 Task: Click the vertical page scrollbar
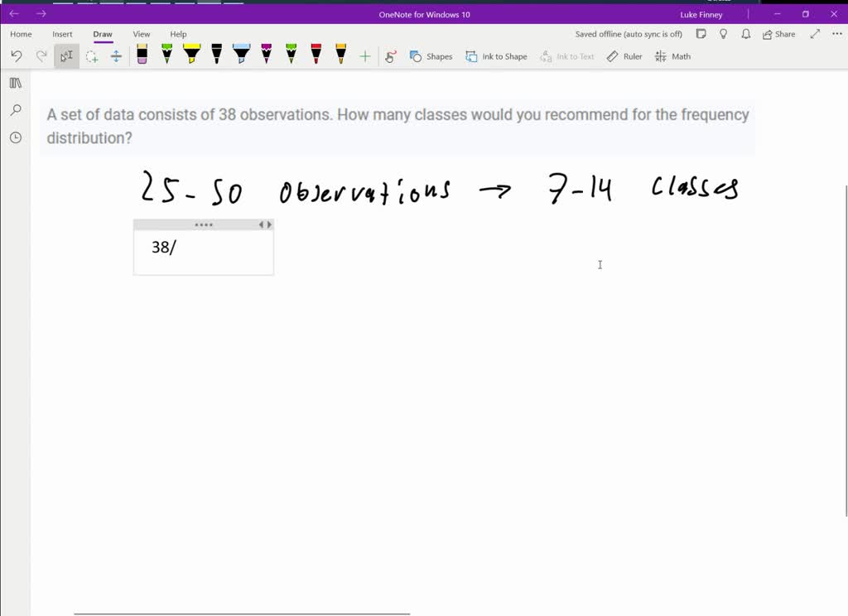(846, 350)
